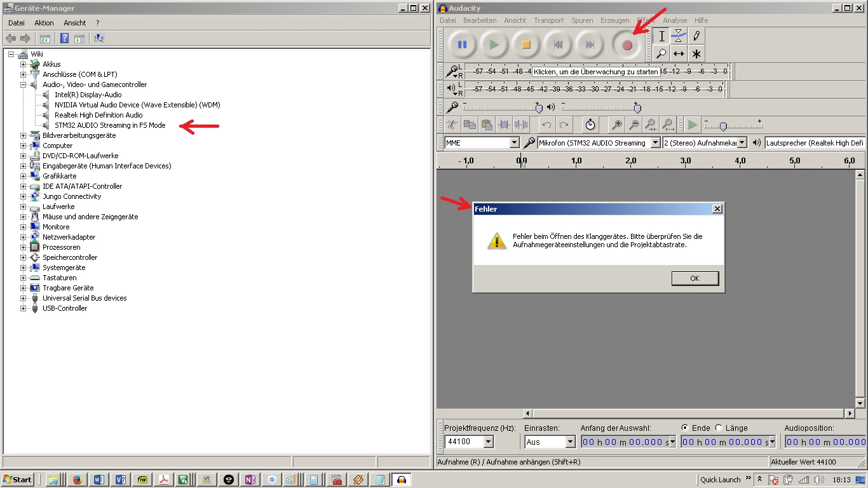Screen dimensions: 868x488
Task: Click the play-at-speed slider knob
Action: click(722, 126)
